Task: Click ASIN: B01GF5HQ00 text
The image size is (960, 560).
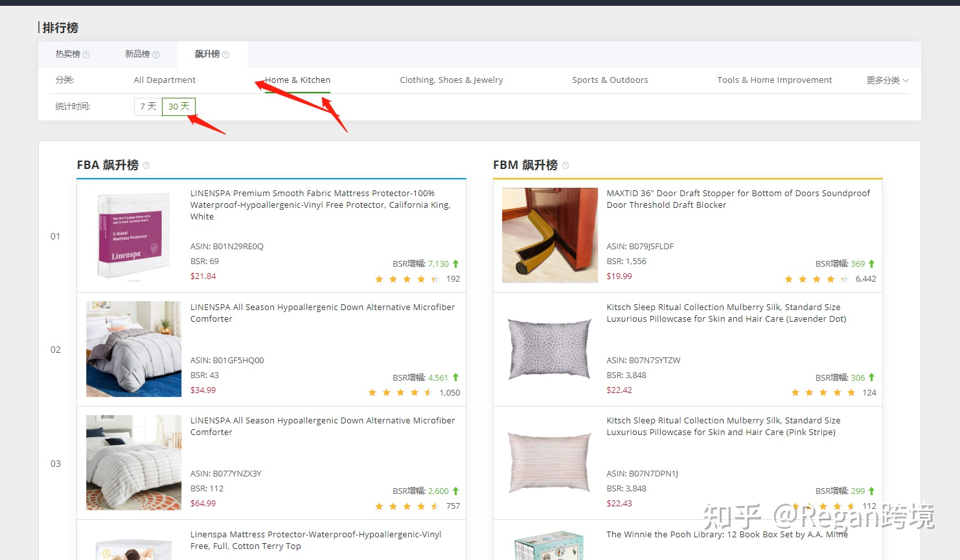Action: click(227, 361)
